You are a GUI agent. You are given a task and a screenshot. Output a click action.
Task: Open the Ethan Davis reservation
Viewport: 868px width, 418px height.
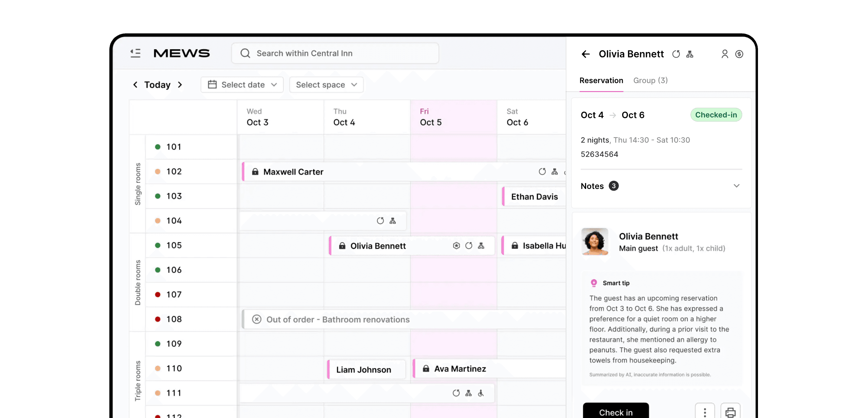tap(534, 196)
